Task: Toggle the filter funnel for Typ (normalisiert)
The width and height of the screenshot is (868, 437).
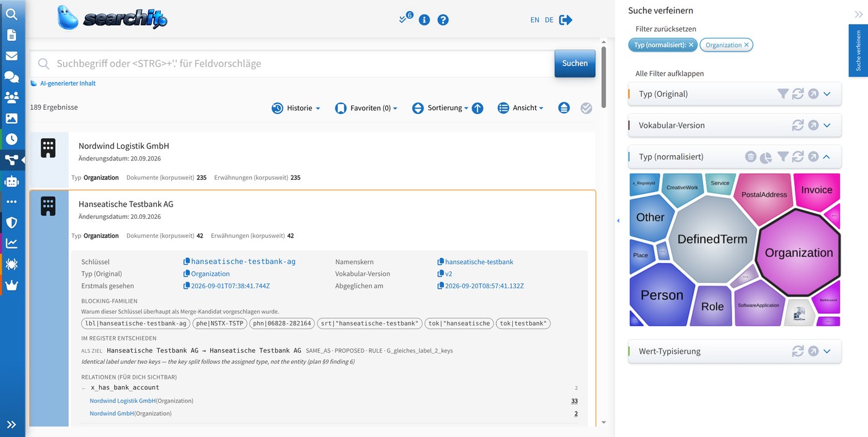Action: coord(783,157)
